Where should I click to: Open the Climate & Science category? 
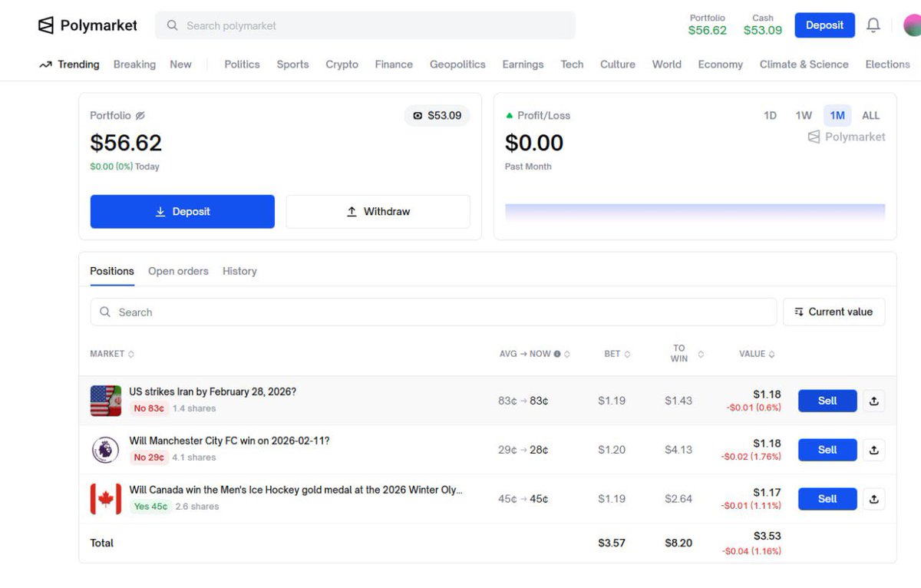(x=804, y=64)
